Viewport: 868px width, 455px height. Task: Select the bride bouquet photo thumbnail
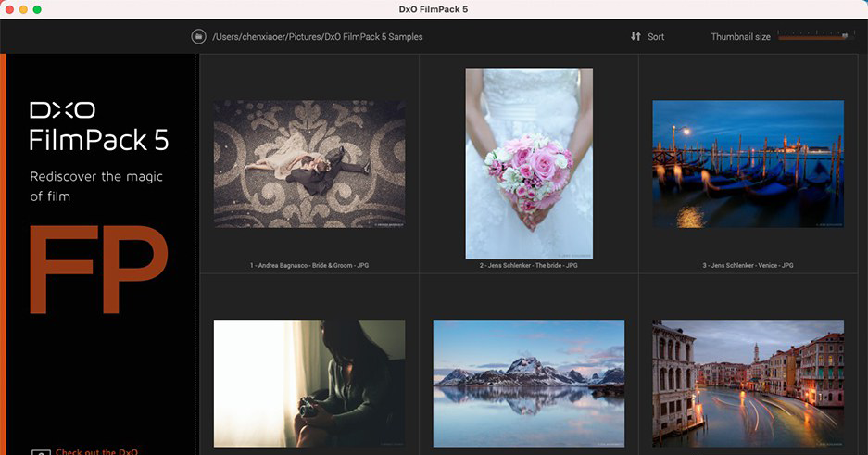[529, 163]
